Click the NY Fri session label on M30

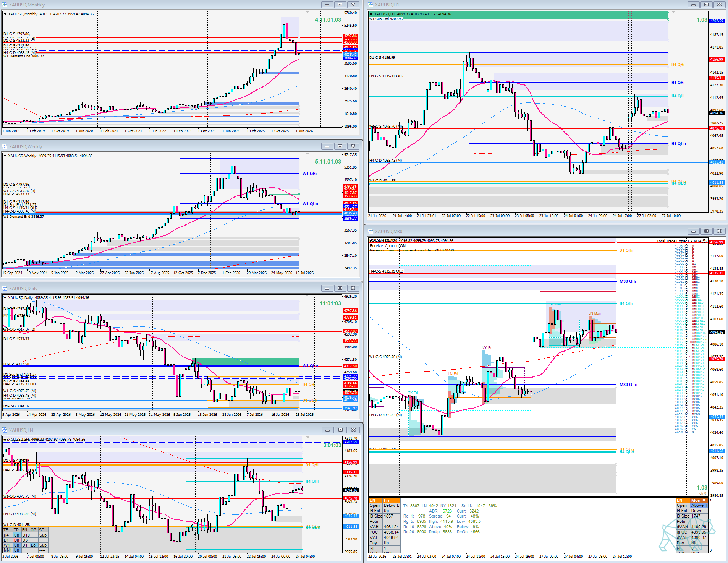[487, 348]
